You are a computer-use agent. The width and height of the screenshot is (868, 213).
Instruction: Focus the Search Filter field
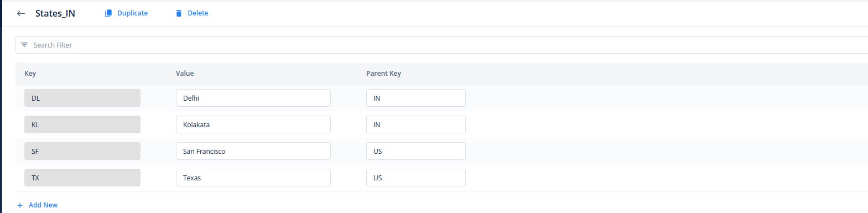pyautogui.click(x=441, y=45)
